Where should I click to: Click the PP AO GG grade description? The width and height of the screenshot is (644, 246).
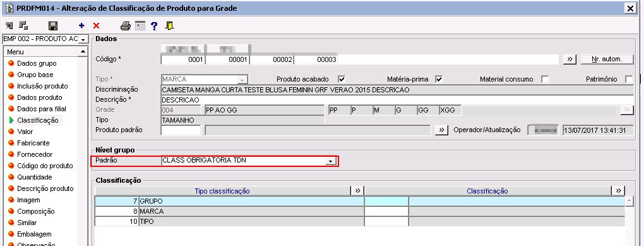click(265, 110)
